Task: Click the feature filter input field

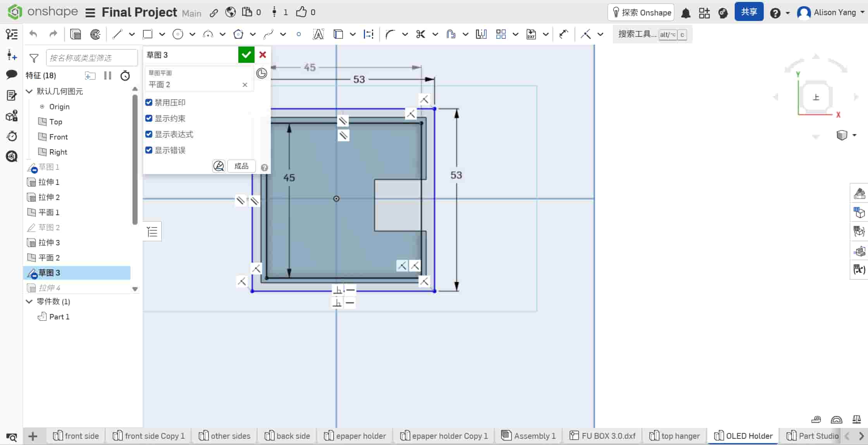Action: pyautogui.click(x=91, y=58)
